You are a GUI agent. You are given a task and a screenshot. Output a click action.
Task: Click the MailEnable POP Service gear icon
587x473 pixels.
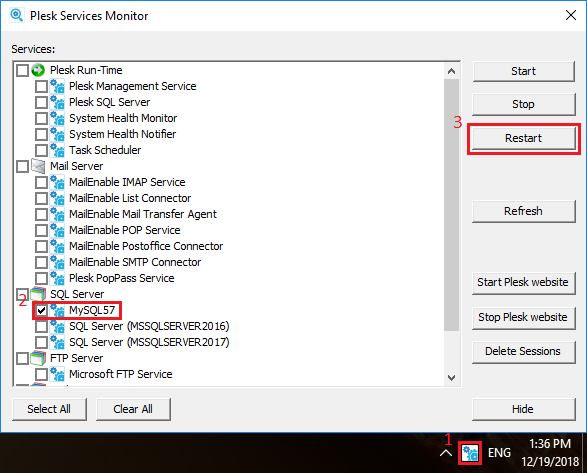(x=57, y=230)
